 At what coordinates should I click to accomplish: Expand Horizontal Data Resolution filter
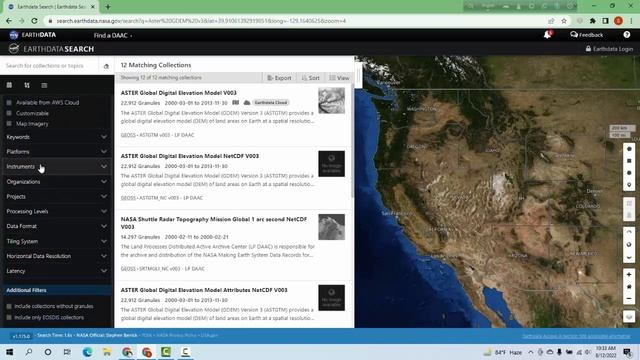point(57,256)
